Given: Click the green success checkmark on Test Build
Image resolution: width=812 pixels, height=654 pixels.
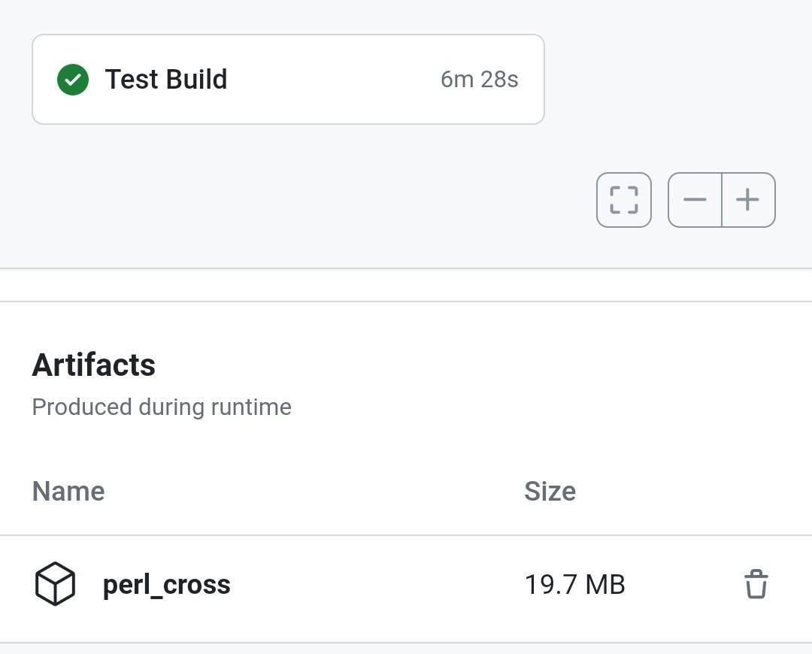Looking at the screenshot, I should [72, 80].
